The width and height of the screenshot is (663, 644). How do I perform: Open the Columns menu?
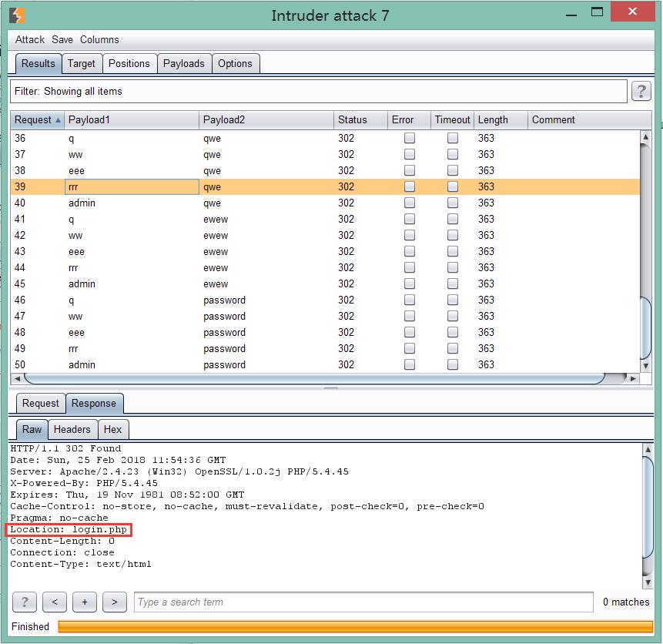click(99, 39)
